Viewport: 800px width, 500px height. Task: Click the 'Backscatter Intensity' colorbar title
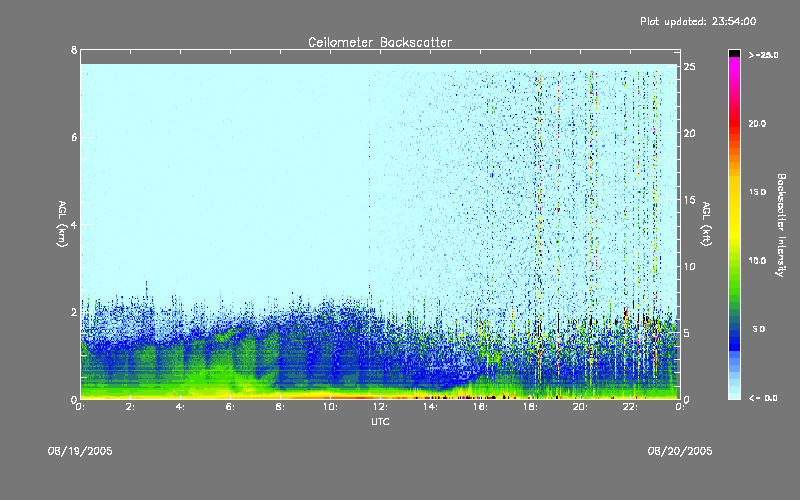tap(781, 225)
